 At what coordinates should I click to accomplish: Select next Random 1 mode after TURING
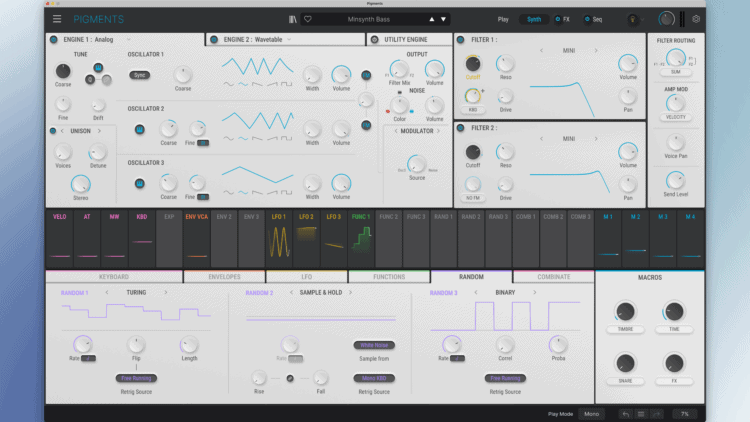point(165,292)
